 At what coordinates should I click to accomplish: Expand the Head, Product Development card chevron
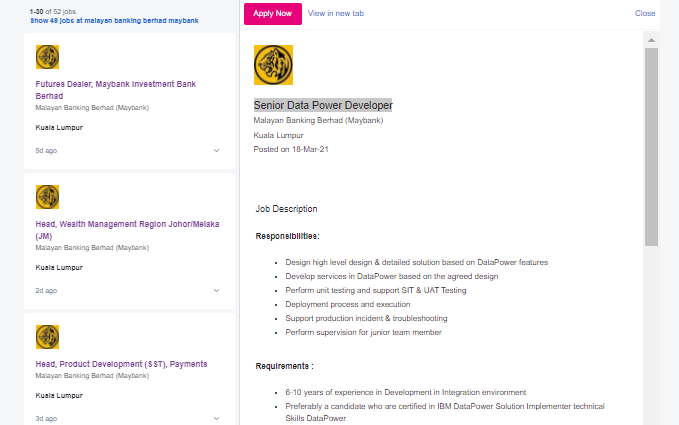[217, 419]
